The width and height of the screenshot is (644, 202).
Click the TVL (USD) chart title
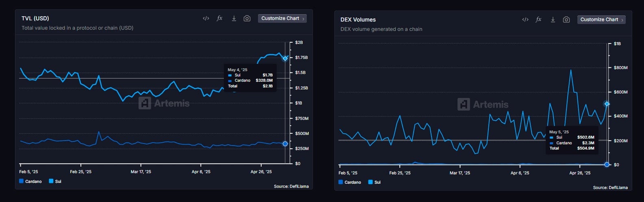click(x=35, y=18)
